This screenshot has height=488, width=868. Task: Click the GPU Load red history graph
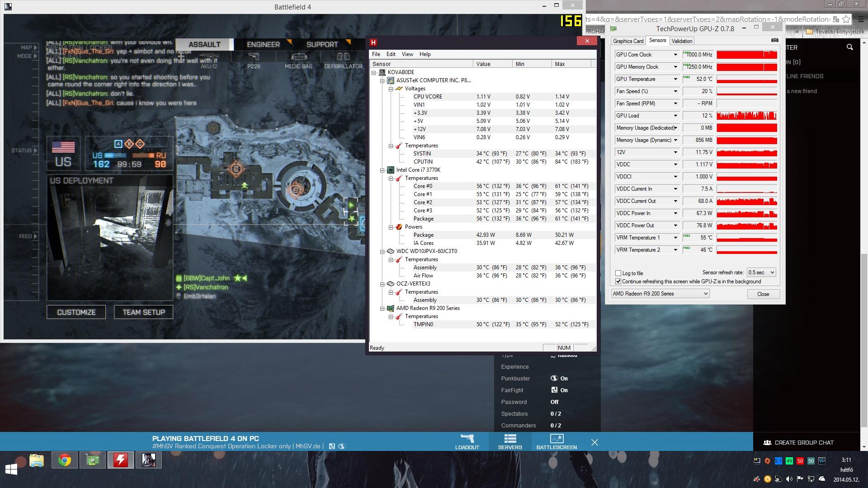point(747,116)
